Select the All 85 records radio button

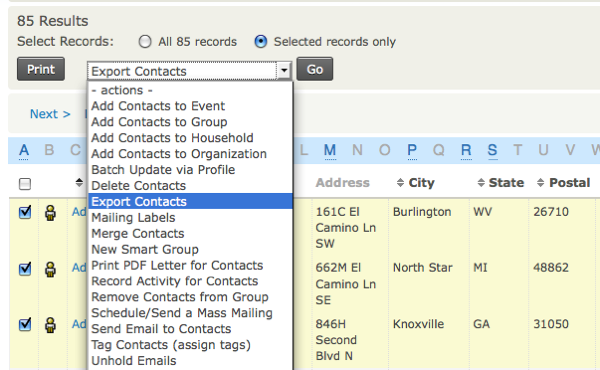pos(145,41)
